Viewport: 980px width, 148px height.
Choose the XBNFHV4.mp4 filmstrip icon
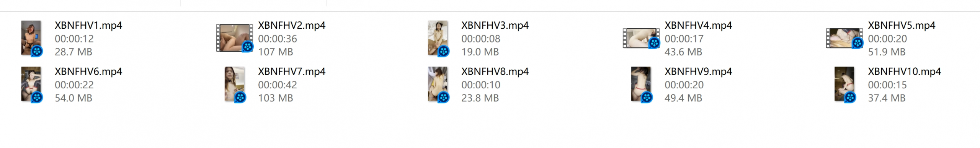tap(641, 38)
